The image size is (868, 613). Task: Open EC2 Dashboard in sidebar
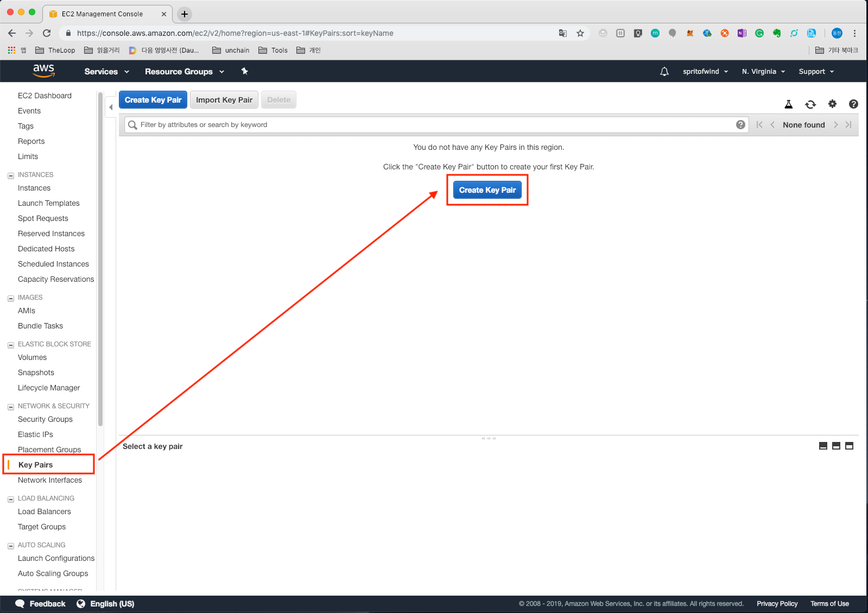(45, 96)
